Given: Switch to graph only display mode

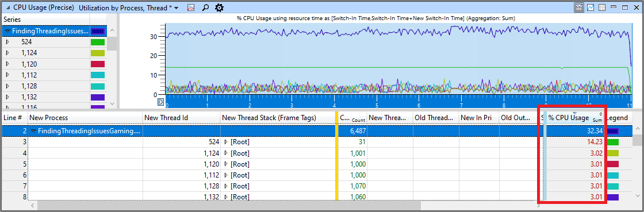Looking at the screenshot, I should pyautogui.click(x=591, y=7).
